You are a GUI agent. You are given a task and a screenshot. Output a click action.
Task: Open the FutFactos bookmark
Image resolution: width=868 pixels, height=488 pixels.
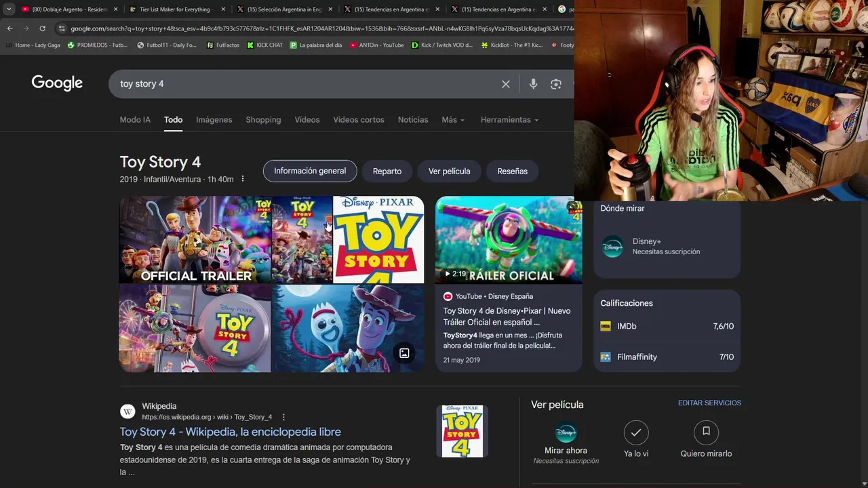[x=222, y=45]
